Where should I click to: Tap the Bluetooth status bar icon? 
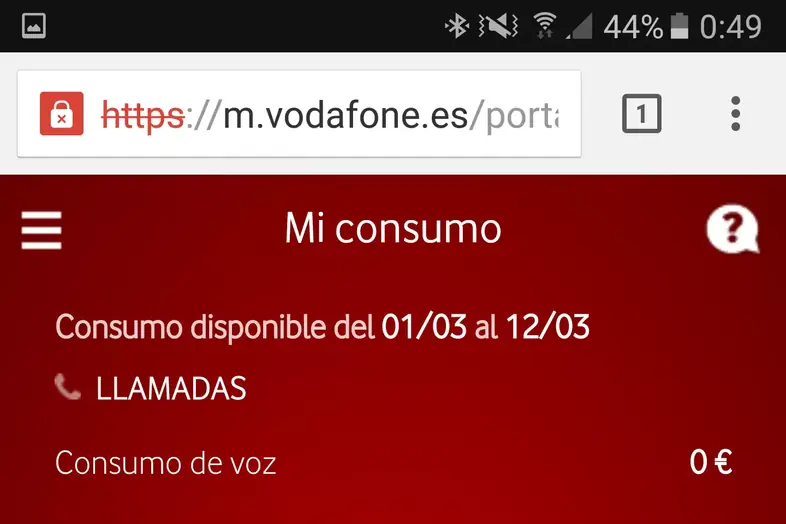pos(457,26)
